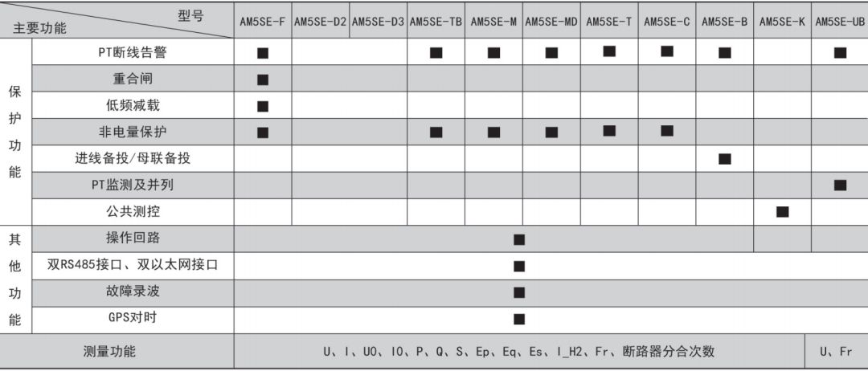Click the AM5SE-F column header
The height and width of the screenshot is (371, 868).
[x=262, y=22]
